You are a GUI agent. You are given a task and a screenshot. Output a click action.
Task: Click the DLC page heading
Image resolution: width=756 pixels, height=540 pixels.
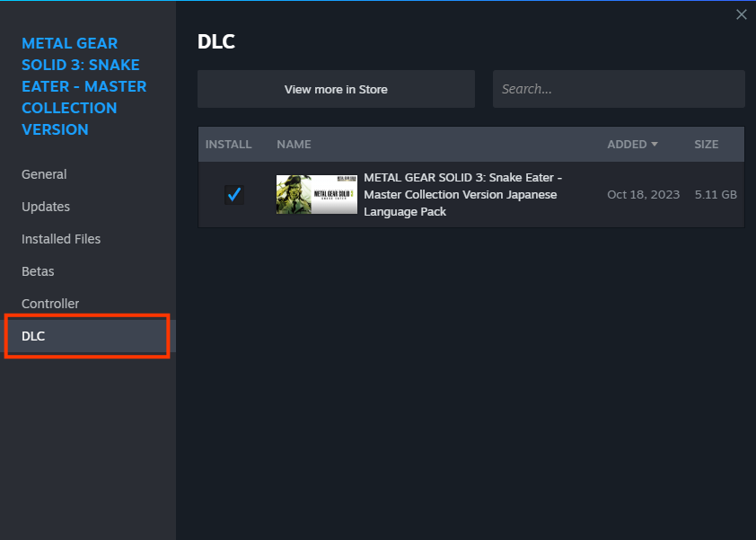216,41
